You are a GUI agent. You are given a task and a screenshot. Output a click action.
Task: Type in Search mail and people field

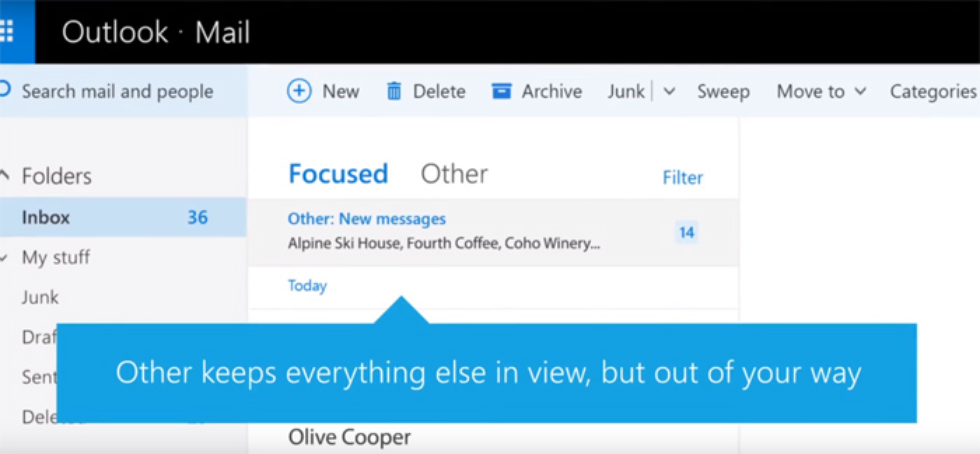120,91
